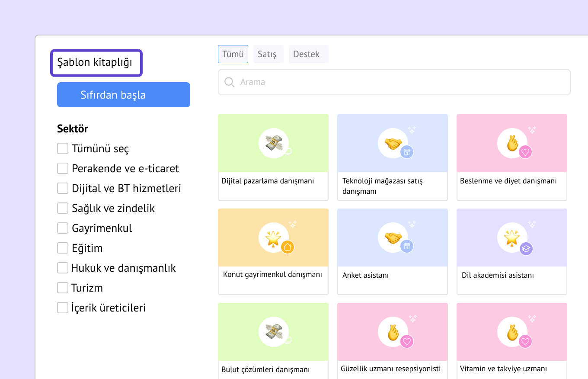The image size is (588, 379).
Task: Check the İçerik üreticileri checkbox
Action: click(63, 308)
